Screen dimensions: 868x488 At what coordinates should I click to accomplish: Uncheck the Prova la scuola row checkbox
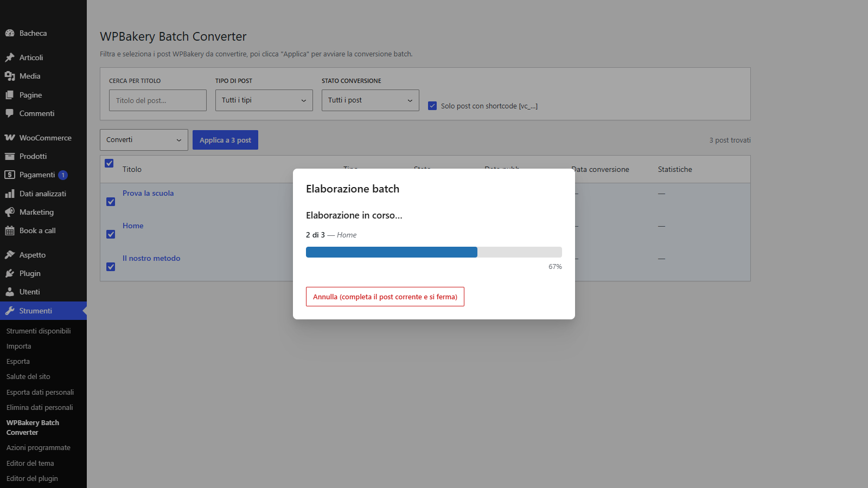(x=111, y=202)
